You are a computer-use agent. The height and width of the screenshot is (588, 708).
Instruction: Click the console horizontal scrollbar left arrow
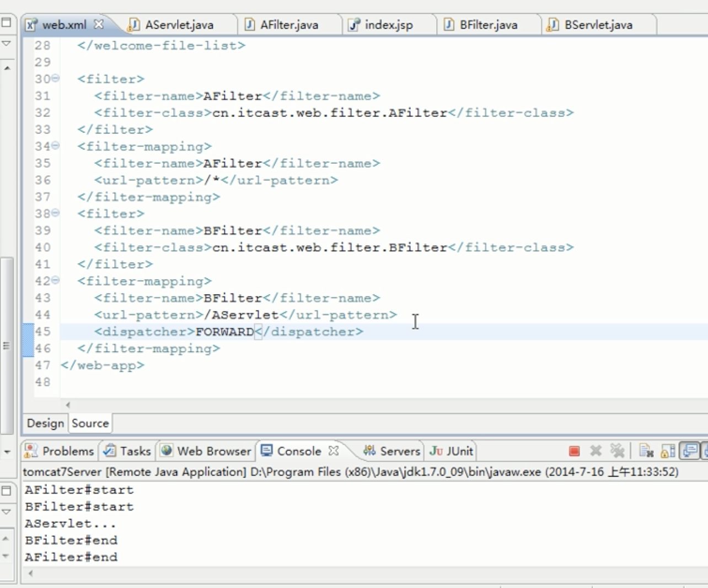(31, 574)
